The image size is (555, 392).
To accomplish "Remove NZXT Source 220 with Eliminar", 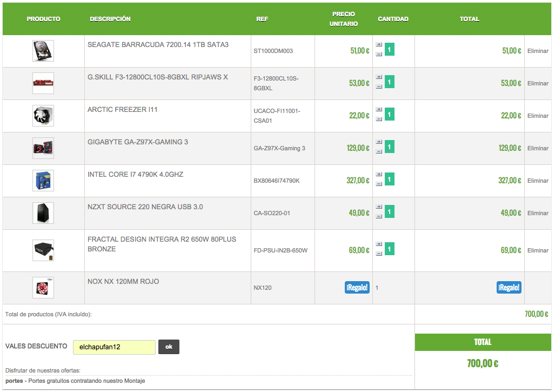I will coord(538,213).
